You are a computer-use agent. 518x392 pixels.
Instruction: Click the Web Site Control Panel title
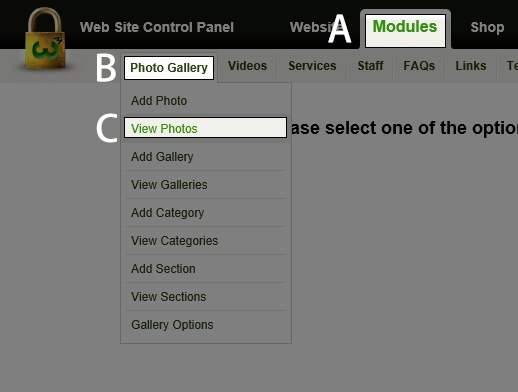coord(157,27)
